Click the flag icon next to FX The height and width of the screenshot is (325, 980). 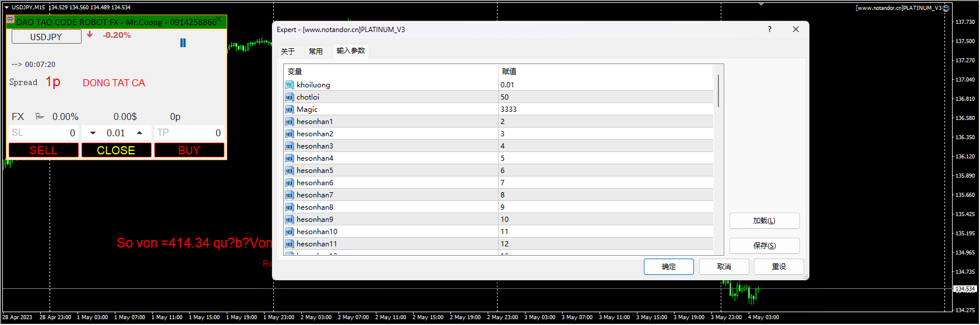tap(40, 116)
